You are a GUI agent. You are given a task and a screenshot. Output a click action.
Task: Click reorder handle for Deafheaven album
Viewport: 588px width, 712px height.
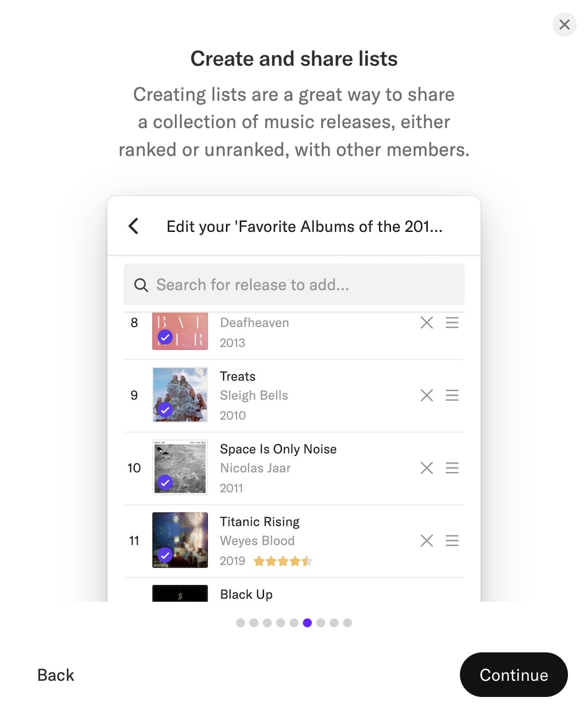point(452,323)
